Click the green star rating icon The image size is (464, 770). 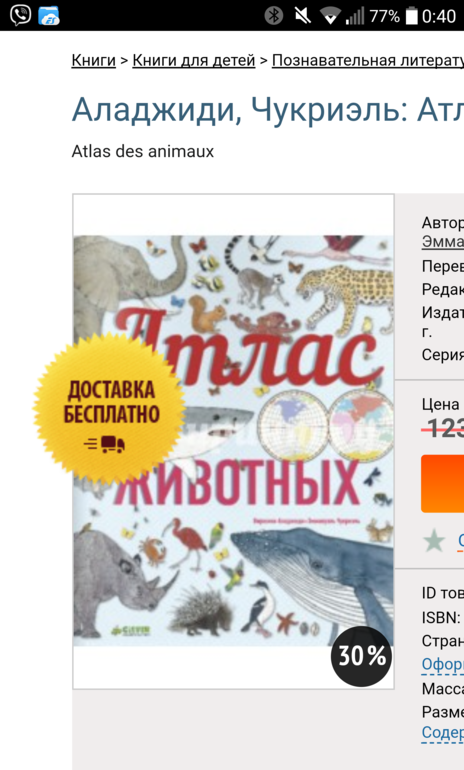coord(434,542)
